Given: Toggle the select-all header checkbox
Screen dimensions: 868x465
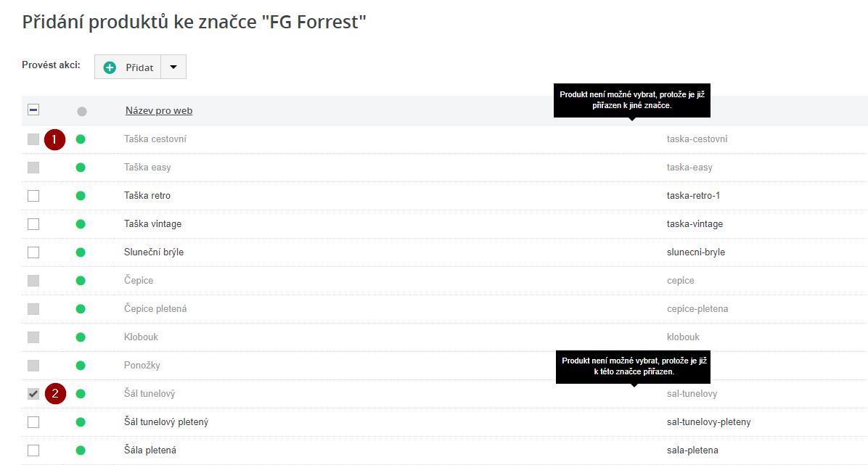Looking at the screenshot, I should pos(33,110).
